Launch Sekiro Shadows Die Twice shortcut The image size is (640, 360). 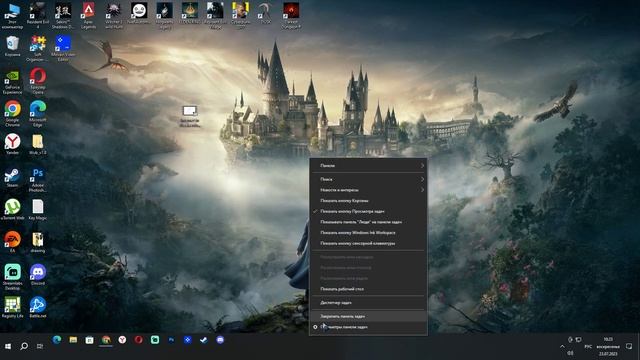click(x=63, y=16)
